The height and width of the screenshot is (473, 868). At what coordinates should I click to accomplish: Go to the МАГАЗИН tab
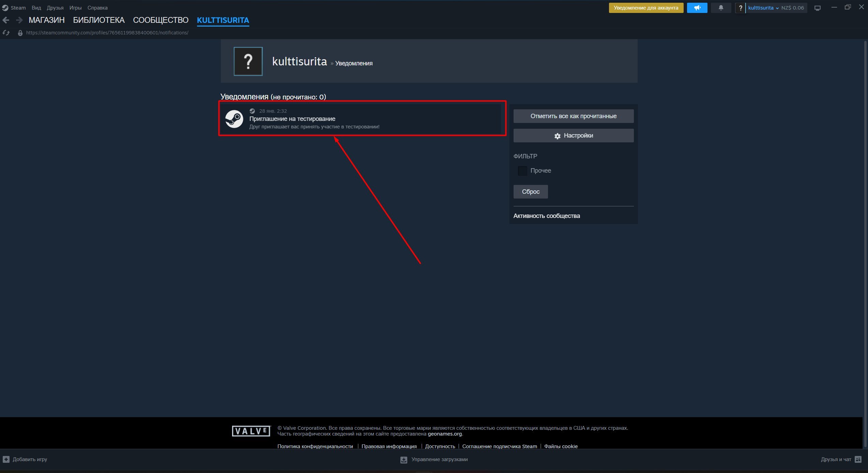[x=47, y=20]
